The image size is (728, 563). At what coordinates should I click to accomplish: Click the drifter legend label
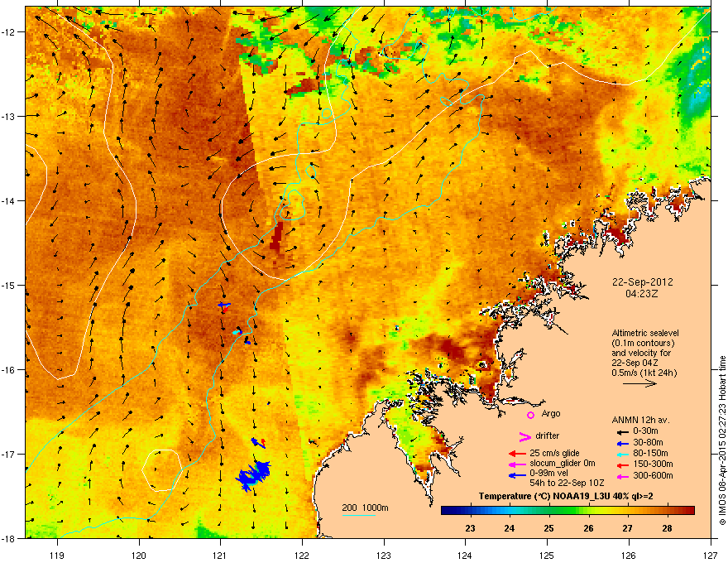(x=548, y=435)
